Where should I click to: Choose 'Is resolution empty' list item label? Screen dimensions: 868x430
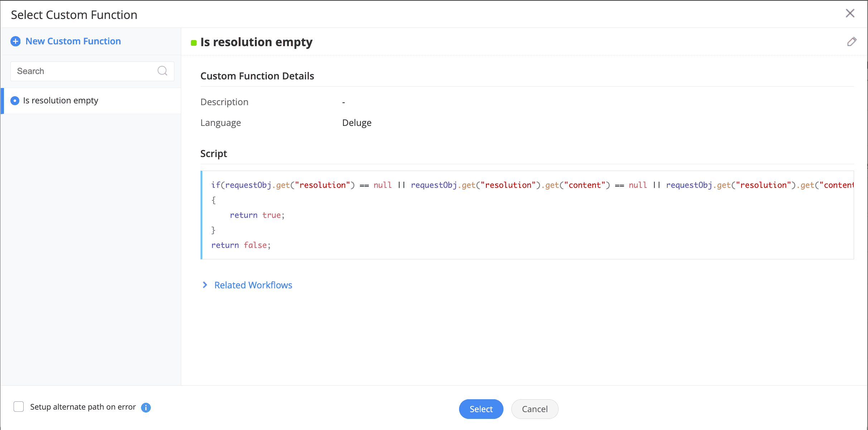click(61, 101)
